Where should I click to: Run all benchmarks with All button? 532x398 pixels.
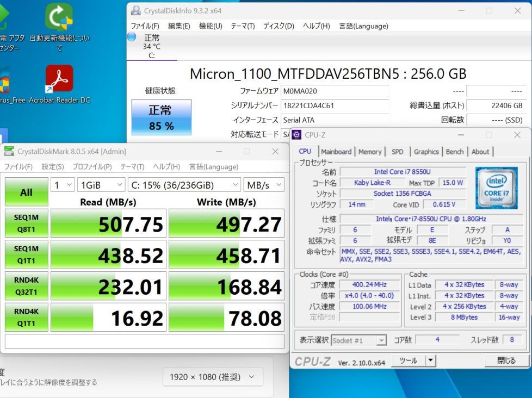27,192
